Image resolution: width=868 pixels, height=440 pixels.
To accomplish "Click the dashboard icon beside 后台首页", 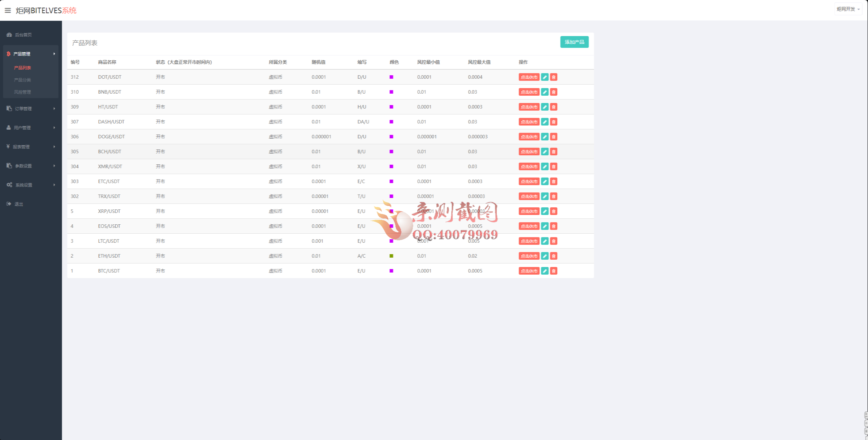I will coord(9,35).
